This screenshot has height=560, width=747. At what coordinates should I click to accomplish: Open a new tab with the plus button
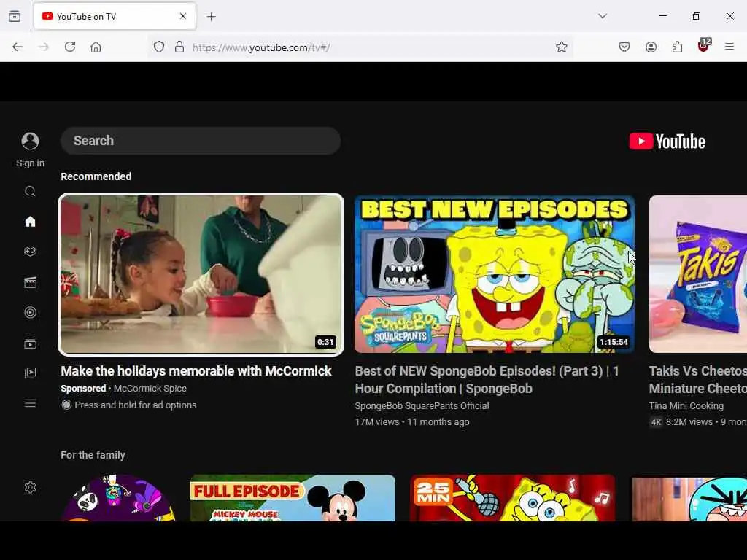click(212, 17)
